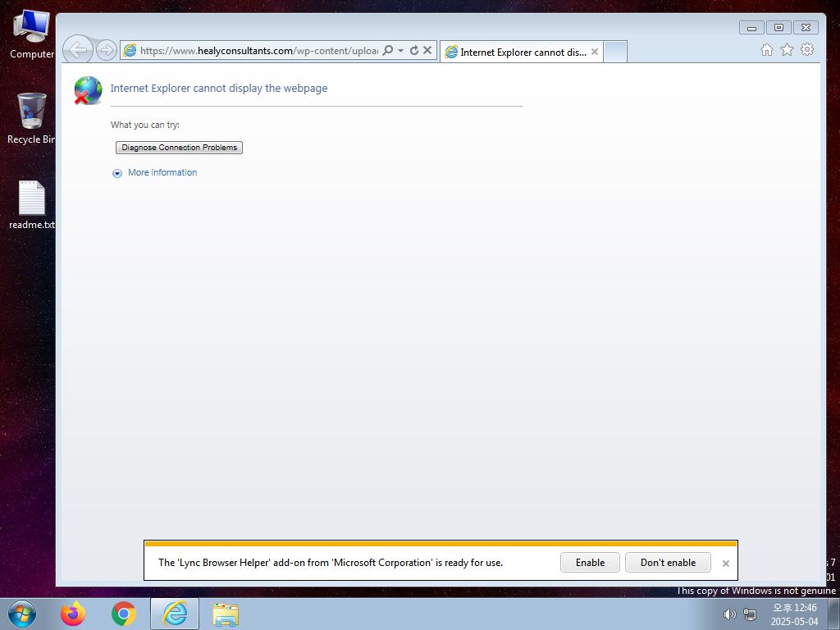Open the clock showing 12:46
This screenshot has width=840, height=630.
click(794, 614)
